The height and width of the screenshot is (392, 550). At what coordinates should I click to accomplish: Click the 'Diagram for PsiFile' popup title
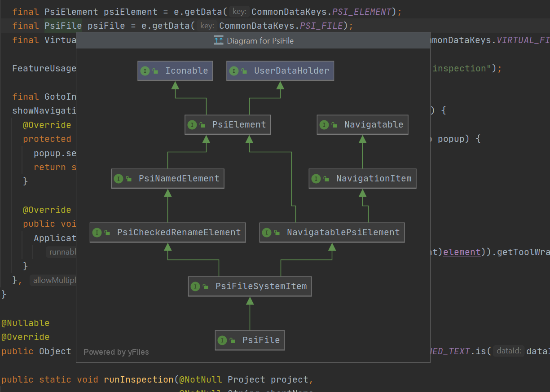point(260,41)
